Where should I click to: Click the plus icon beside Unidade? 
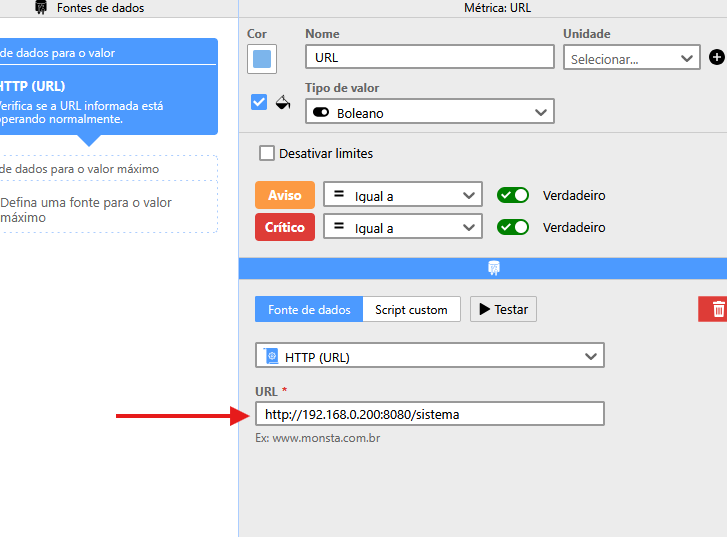[716, 58]
